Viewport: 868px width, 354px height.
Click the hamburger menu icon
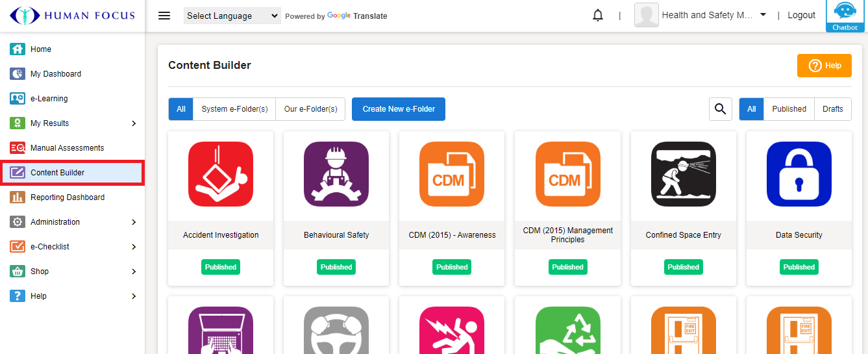pos(164,16)
